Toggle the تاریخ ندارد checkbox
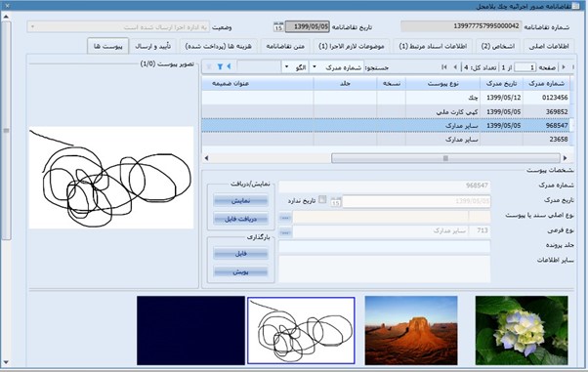 pos(322,199)
